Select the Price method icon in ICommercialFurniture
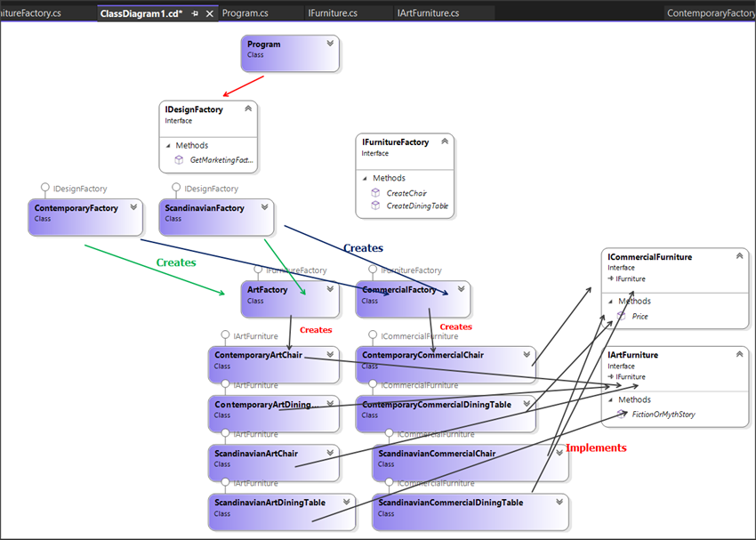The width and height of the screenshot is (756, 540). (x=623, y=316)
